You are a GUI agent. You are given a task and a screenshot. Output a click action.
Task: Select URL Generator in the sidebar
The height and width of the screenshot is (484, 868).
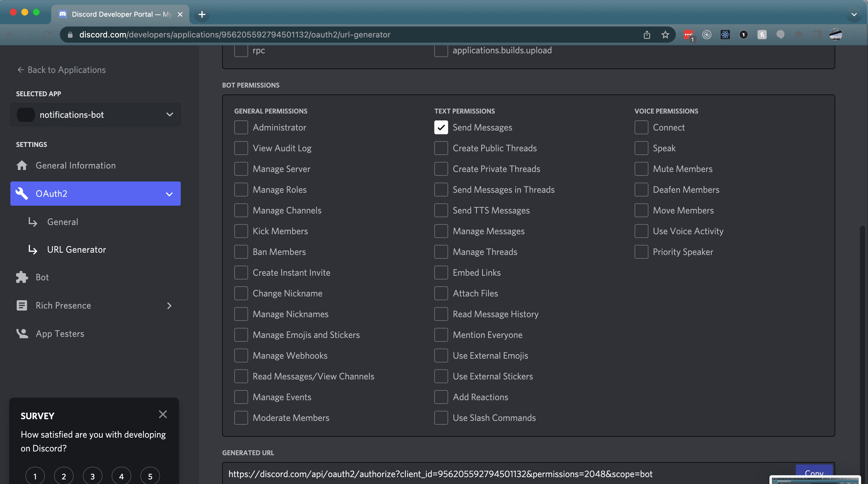(76, 249)
